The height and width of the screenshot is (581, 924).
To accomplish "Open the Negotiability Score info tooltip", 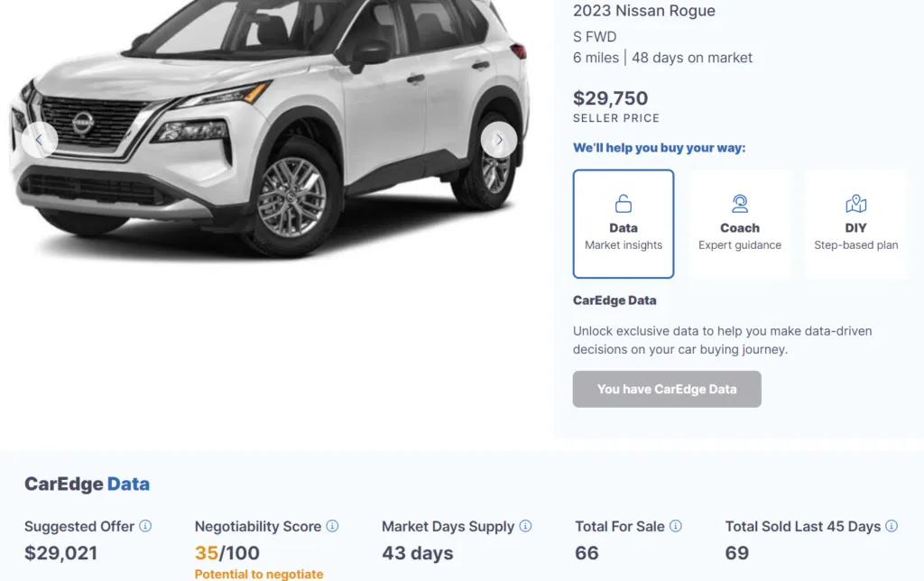I will [x=331, y=526].
